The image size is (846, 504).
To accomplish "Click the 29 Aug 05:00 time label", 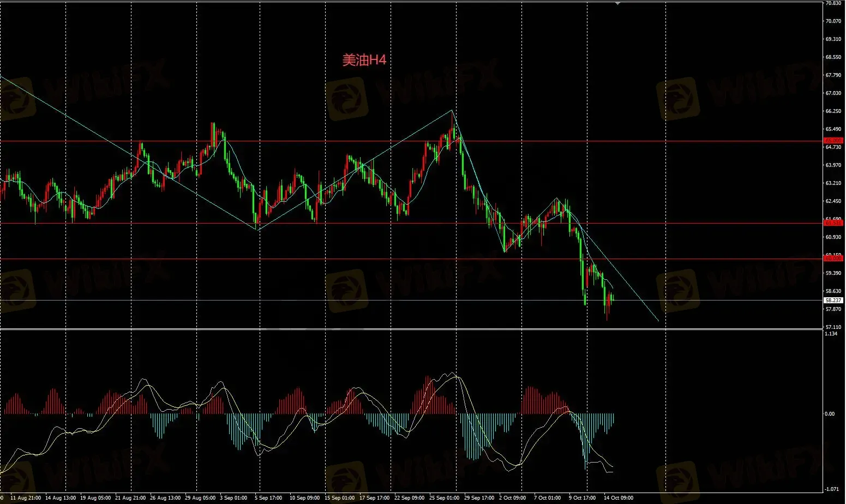I will [200, 498].
